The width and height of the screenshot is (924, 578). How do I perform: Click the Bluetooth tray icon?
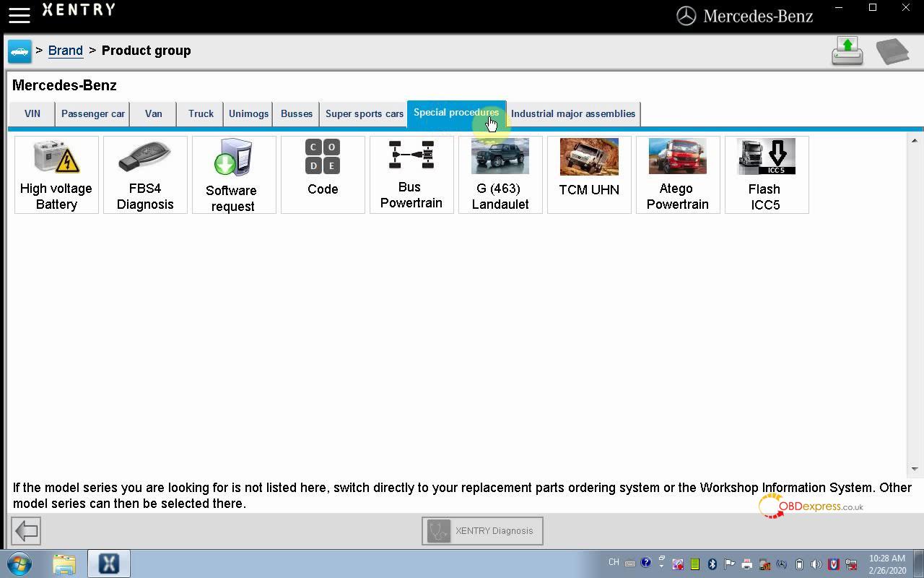pyautogui.click(x=712, y=564)
